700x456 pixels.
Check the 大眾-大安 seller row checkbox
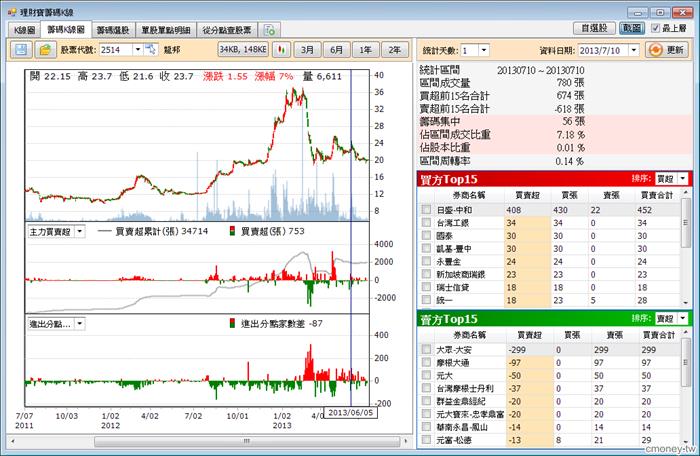427,349
